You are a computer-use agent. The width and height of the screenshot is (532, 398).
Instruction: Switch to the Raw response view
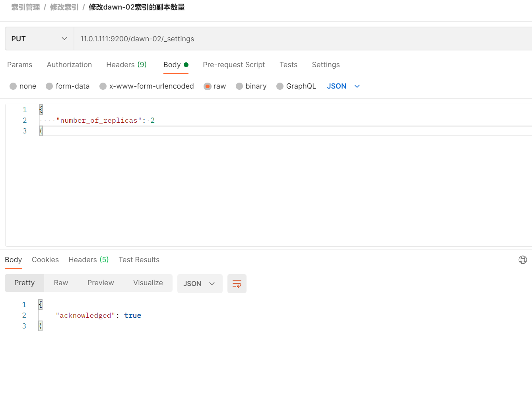click(x=61, y=283)
